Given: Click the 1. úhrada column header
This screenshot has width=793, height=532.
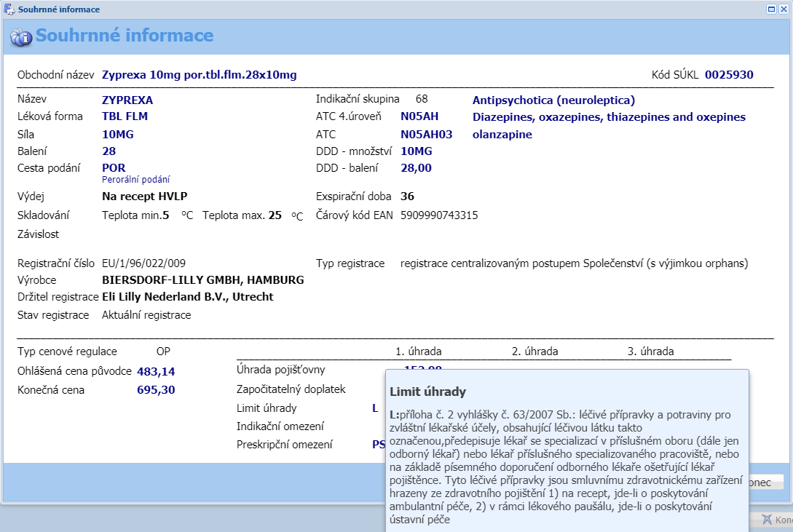Looking at the screenshot, I should 418,352.
